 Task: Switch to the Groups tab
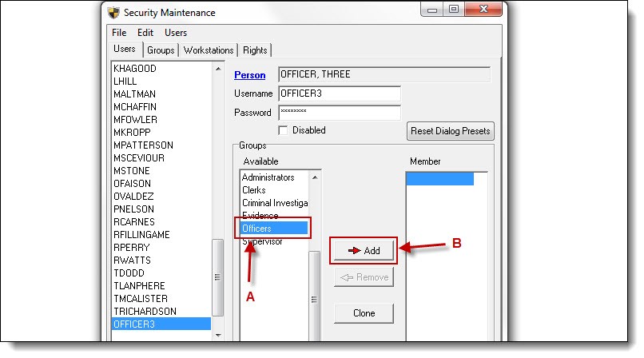(161, 50)
